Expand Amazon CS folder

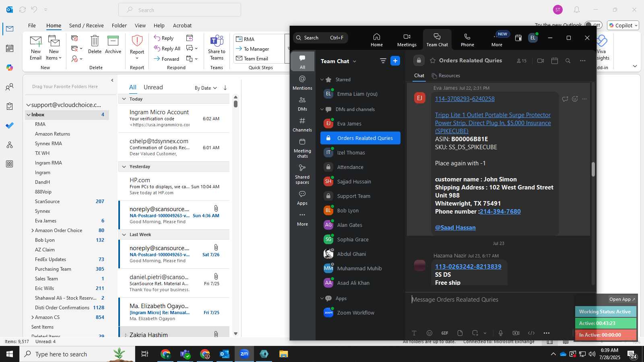click(x=32, y=317)
